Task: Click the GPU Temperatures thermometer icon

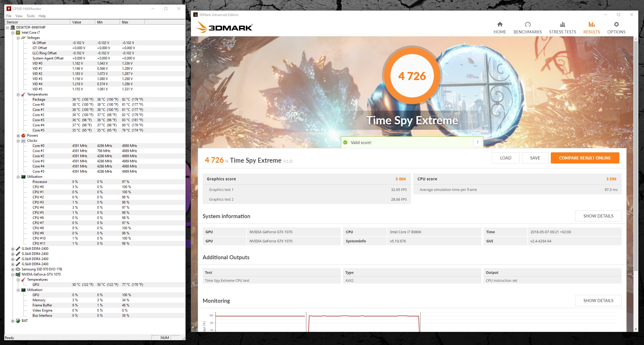Action: [23, 280]
